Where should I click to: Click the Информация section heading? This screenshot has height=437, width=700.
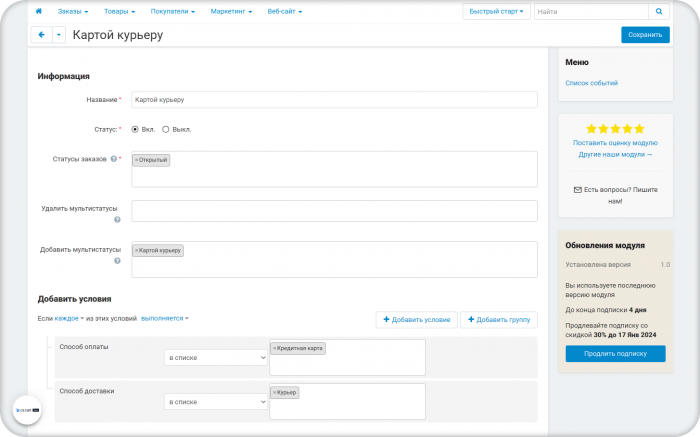coord(63,76)
